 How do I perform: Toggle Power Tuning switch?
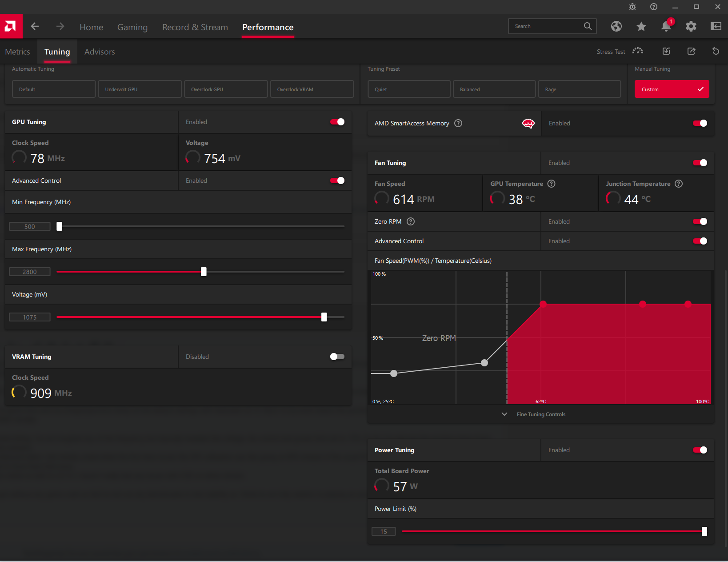700,450
